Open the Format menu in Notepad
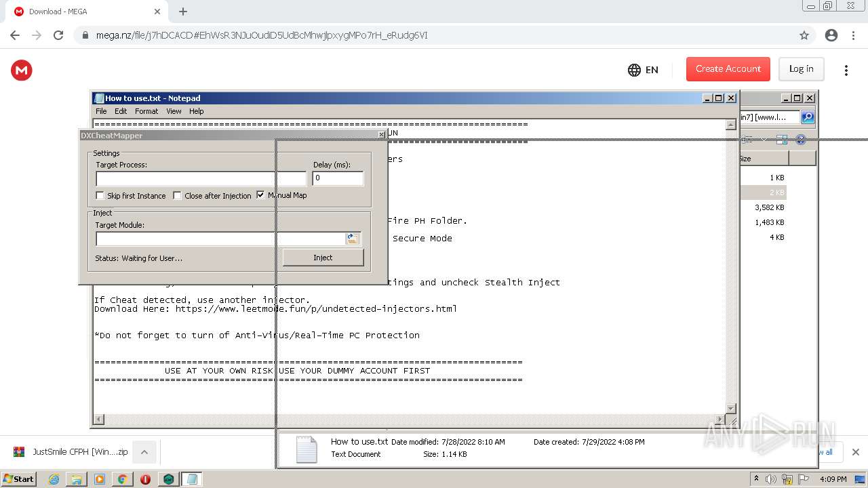Screen dimensions: 868x488 click(146, 111)
